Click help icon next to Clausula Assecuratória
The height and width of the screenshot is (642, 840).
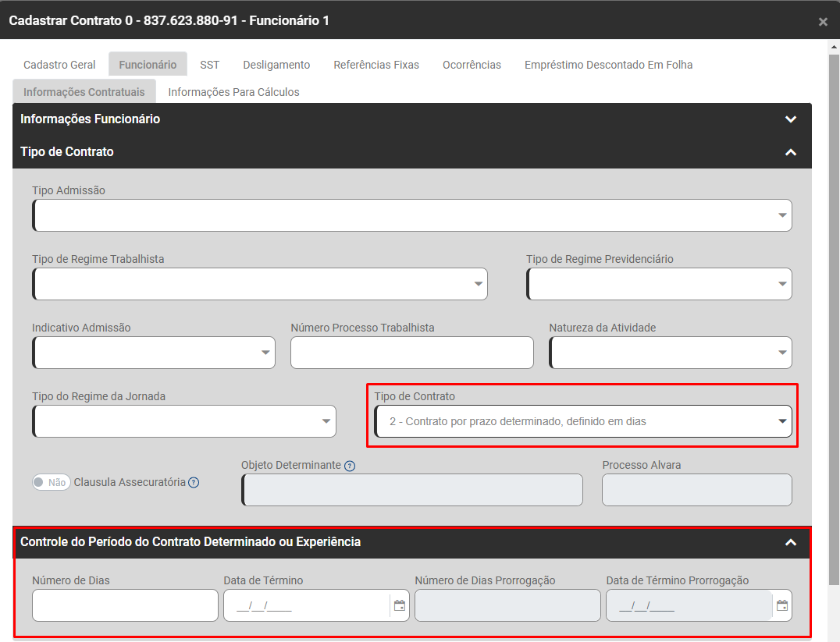[x=194, y=482]
